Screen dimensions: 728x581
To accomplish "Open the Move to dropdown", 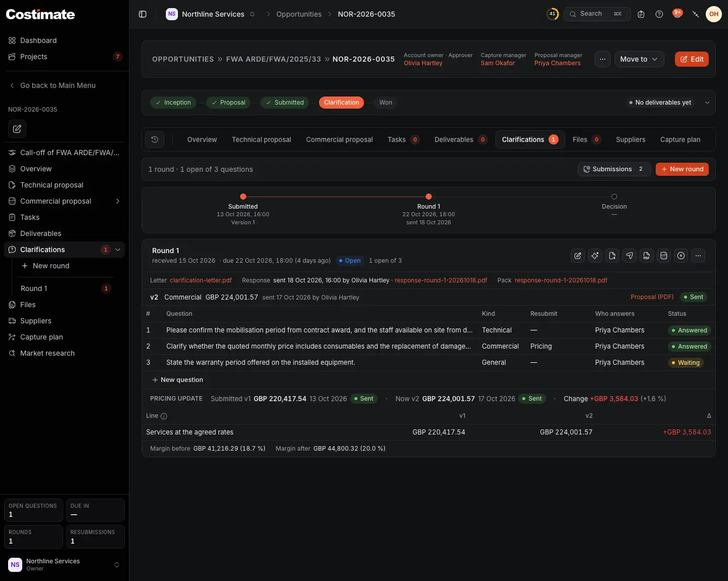I will click(x=639, y=59).
